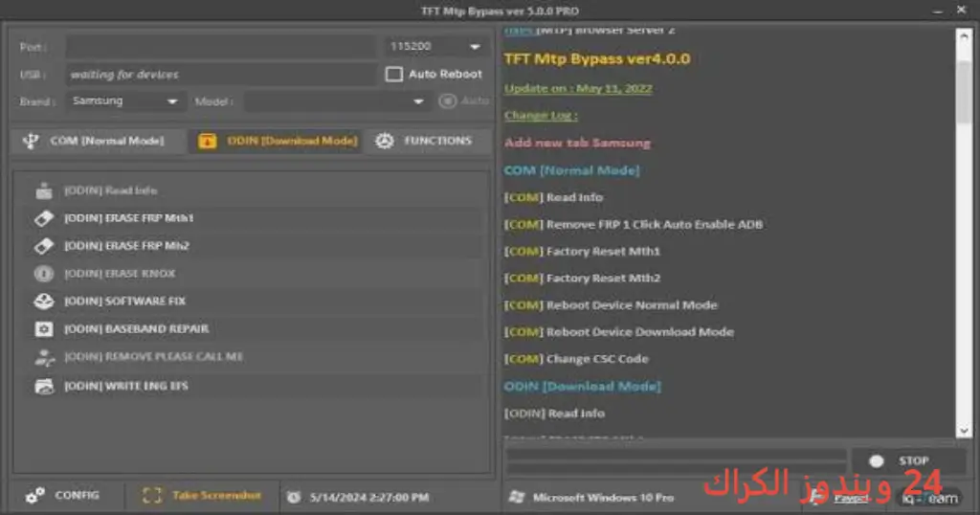Click [ODIN] Read Info entry
Viewport: 980px width, 515px height.
coord(253,190)
